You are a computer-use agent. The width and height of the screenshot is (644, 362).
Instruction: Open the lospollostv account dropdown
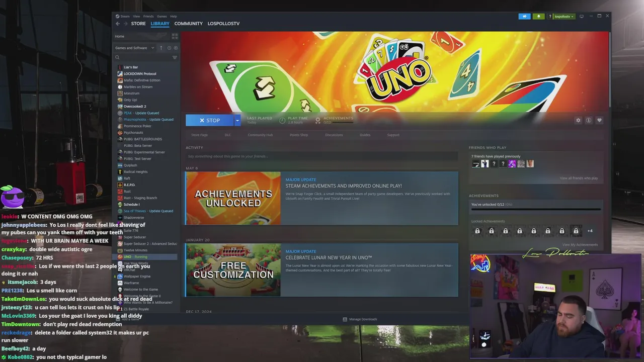point(563,17)
